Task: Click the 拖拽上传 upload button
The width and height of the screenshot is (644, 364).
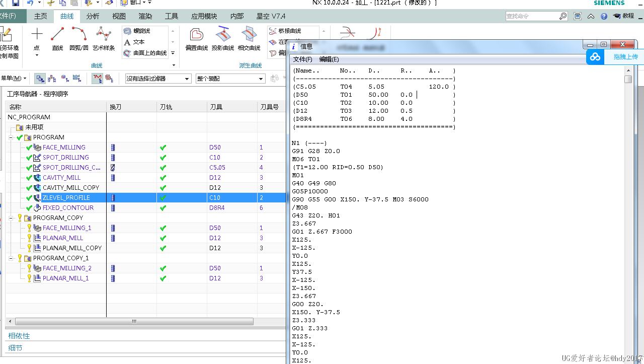Action: tap(625, 57)
